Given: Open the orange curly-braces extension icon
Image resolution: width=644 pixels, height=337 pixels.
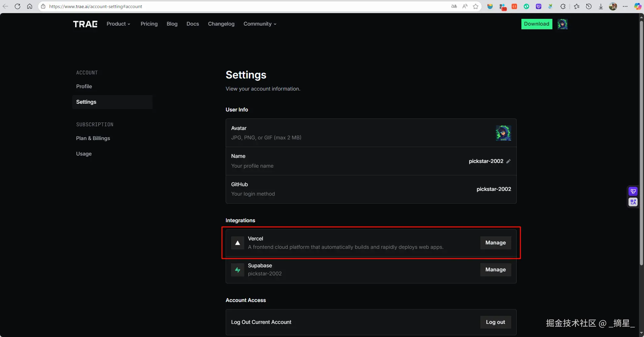Looking at the screenshot, I should (x=514, y=6).
